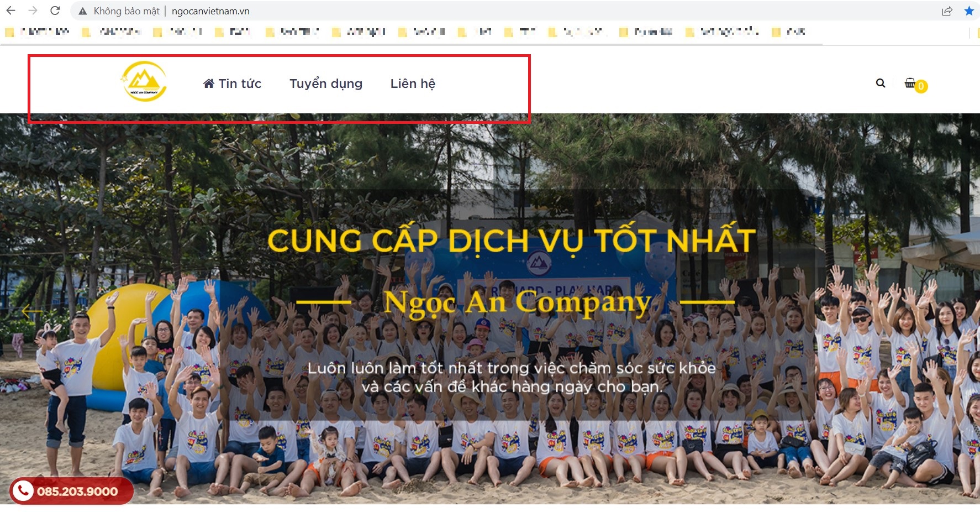Reload the current page
The width and height of the screenshot is (980, 512).
[x=55, y=11]
